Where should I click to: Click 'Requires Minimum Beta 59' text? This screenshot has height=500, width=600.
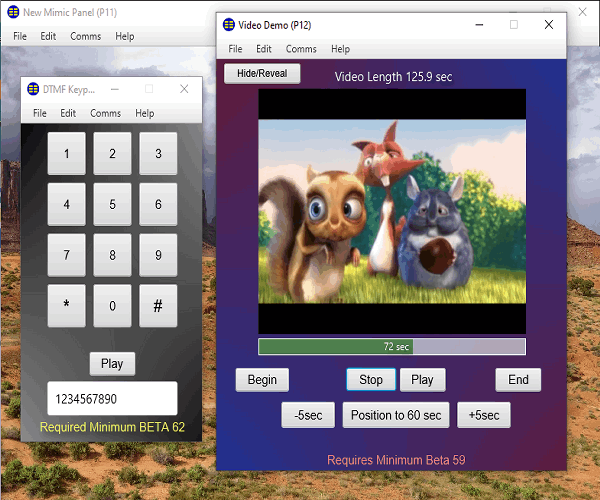[396, 460]
